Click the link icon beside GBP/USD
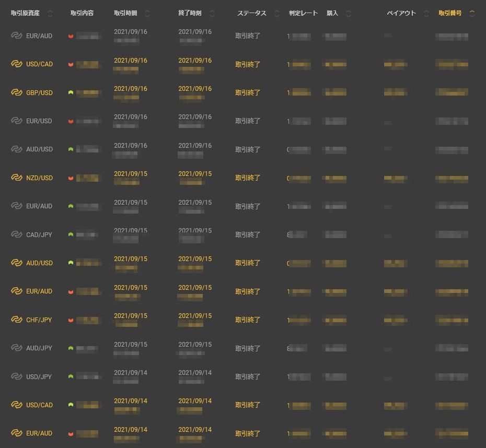The image size is (486, 448). (x=17, y=92)
